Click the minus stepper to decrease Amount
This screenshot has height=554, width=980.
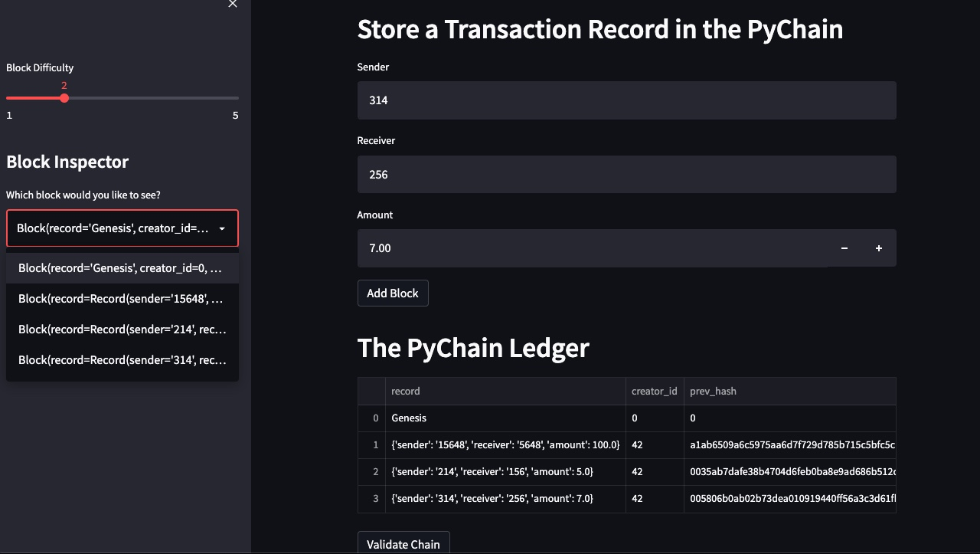tap(844, 247)
